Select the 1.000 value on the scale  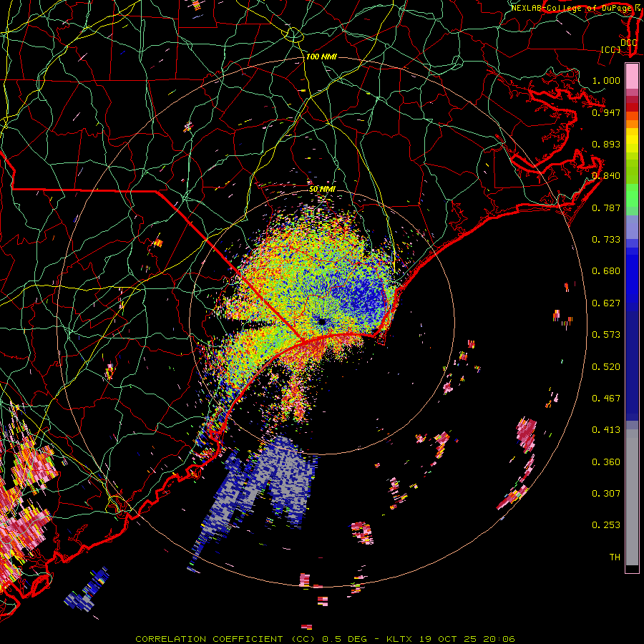coord(606,80)
